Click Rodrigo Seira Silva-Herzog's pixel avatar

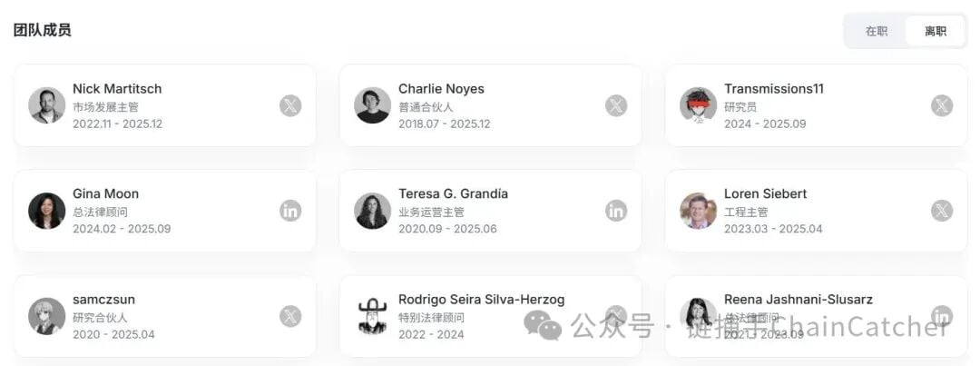(372, 316)
